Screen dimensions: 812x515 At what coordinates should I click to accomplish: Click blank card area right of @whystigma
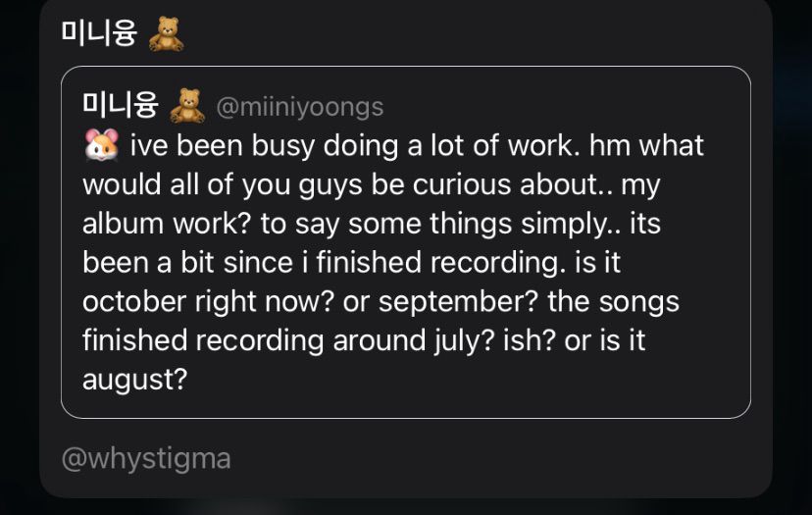click(x=490, y=458)
